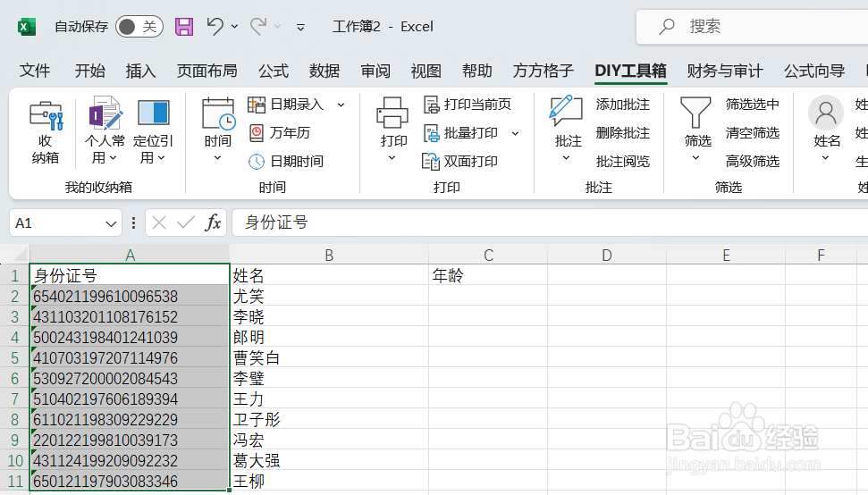Open the 收纳箱 toolbox icon
The height and width of the screenshot is (495, 868).
tap(46, 132)
